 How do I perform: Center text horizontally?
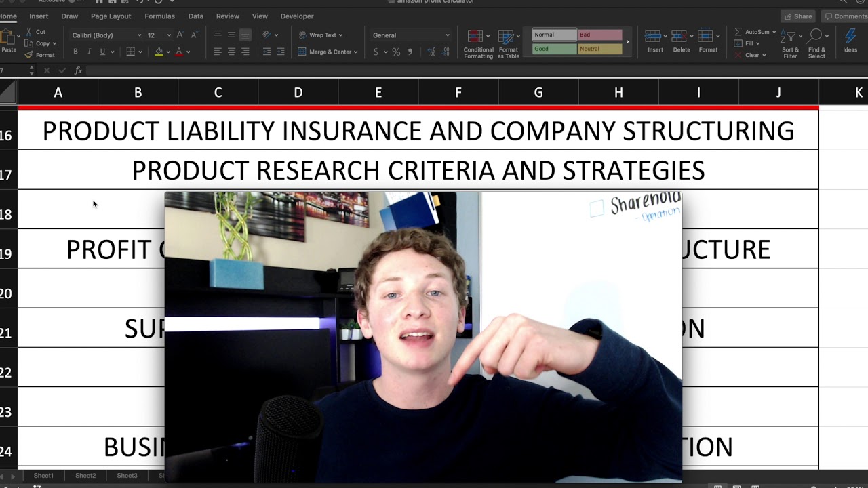click(231, 52)
